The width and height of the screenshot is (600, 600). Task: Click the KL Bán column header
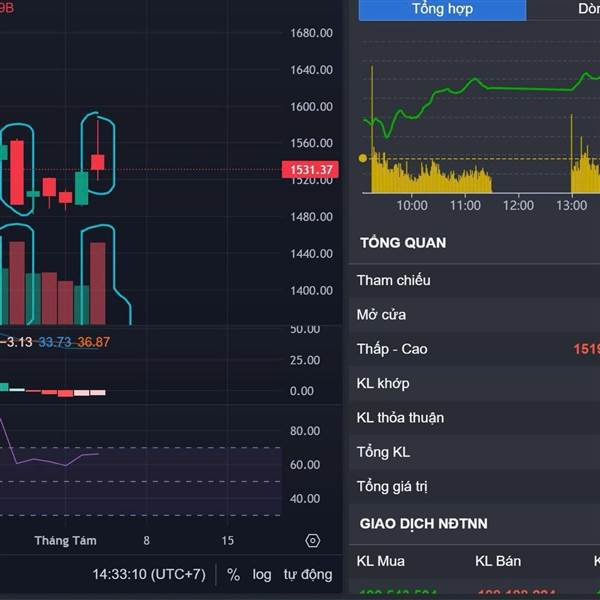[x=498, y=561]
